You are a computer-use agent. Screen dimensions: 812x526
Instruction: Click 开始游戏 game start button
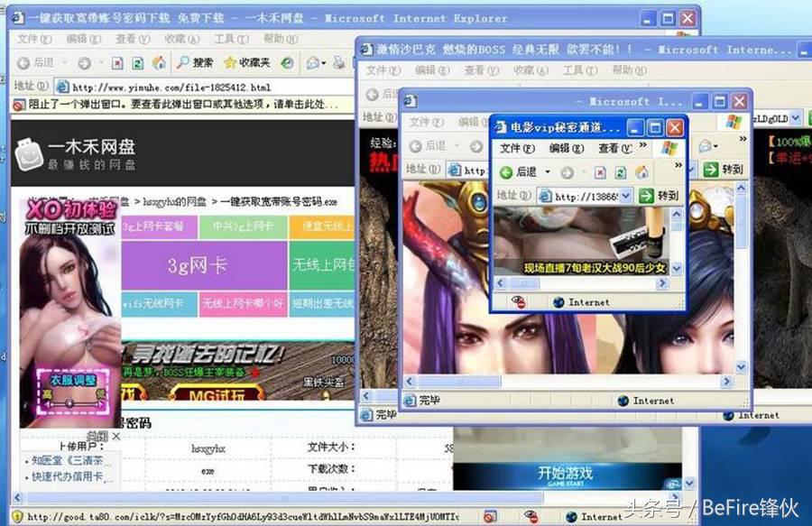(x=565, y=475)
